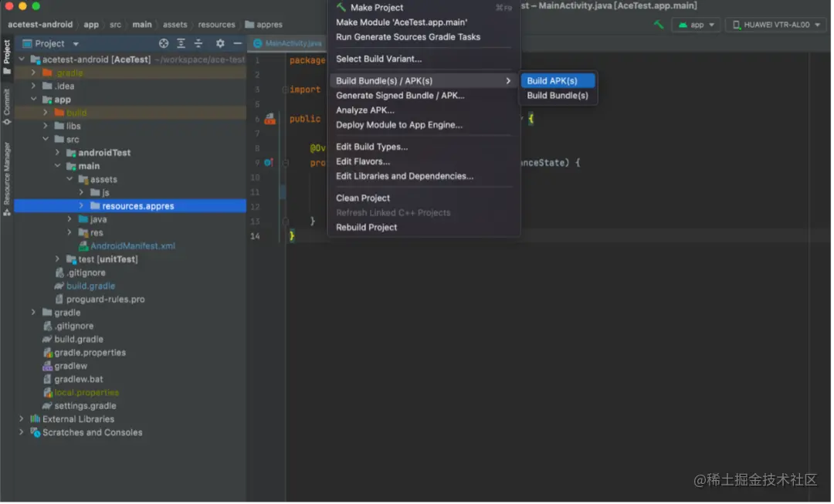
Task: Expand the res folder
Action: tap(69, 233)
